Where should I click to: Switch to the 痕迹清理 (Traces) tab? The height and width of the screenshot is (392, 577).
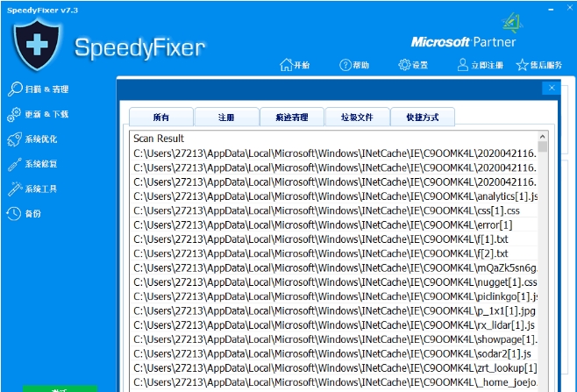[292, 117]
